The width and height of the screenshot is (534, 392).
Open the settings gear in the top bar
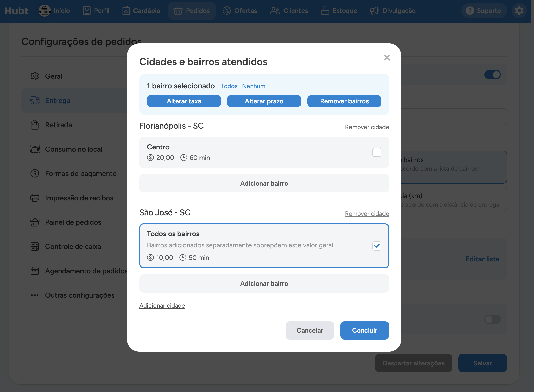coord(519,11)
